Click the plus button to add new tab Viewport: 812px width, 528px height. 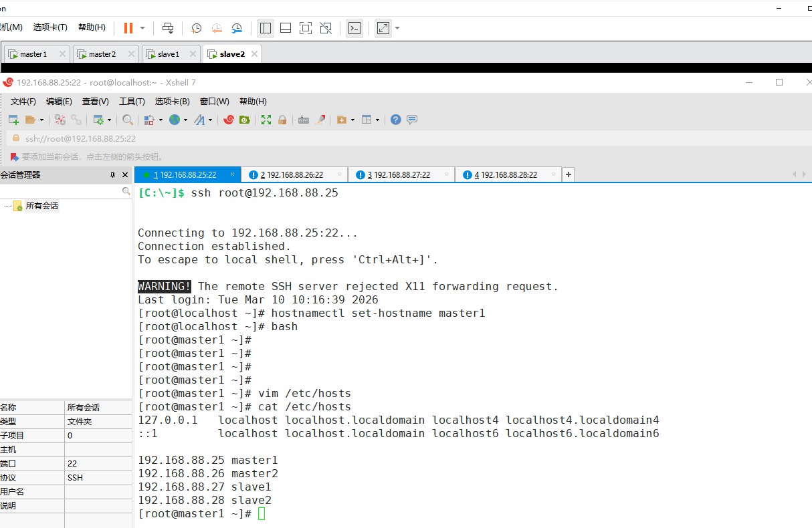(569, 175)
